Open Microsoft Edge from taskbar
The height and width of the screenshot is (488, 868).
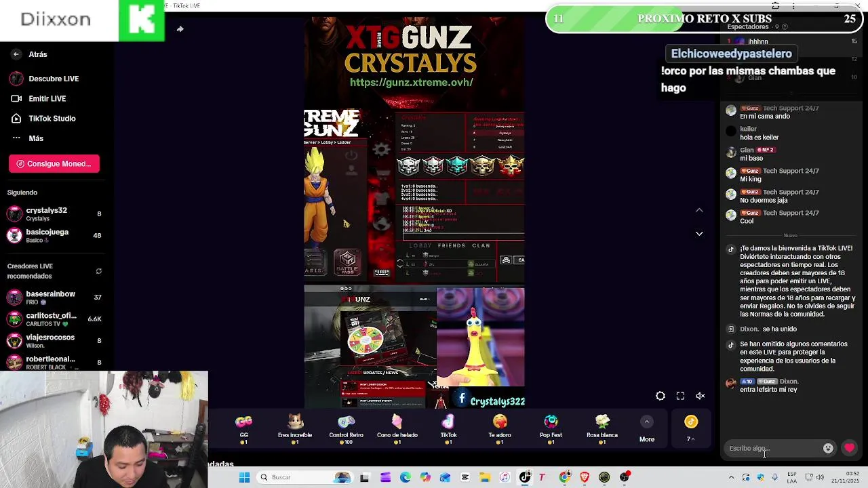click(x=405, y=477)
